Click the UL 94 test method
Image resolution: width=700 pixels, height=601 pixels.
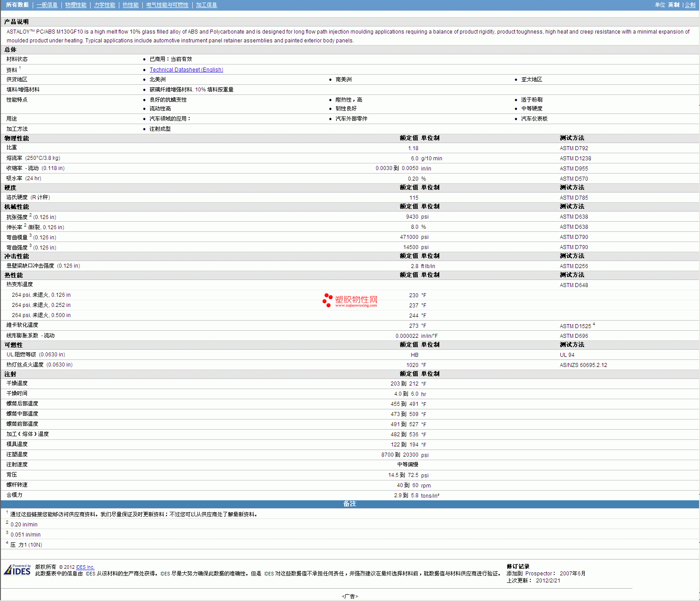[x=567, y=355]
